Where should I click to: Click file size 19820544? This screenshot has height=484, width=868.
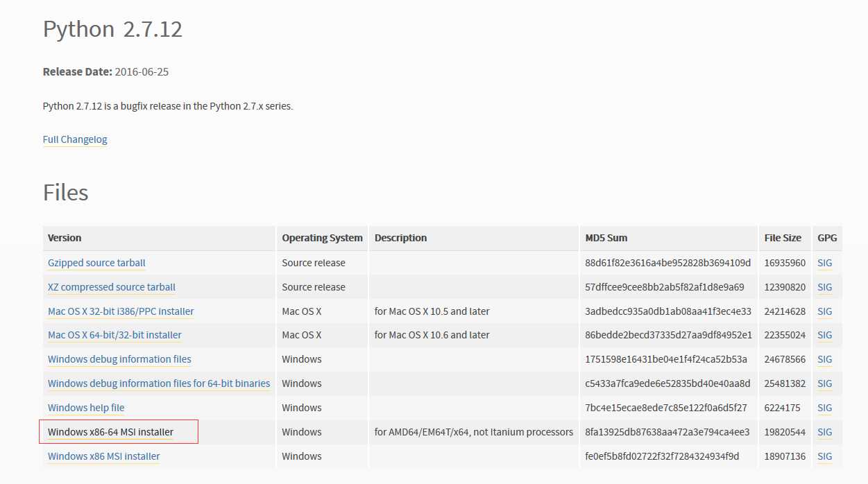[785, 432]
